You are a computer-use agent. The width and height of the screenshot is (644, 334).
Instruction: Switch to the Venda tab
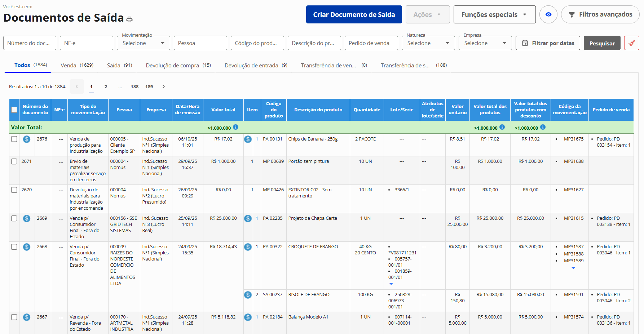(76, 65)
